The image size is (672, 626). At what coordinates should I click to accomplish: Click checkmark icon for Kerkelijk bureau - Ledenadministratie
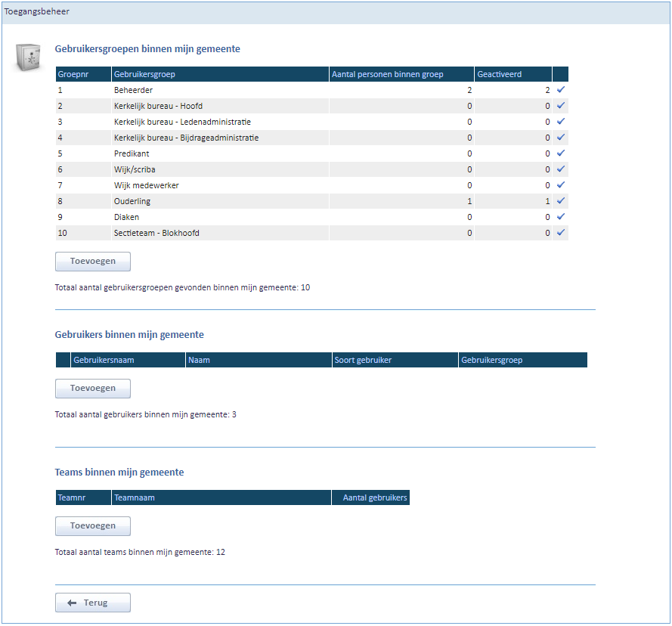(561, 121)
